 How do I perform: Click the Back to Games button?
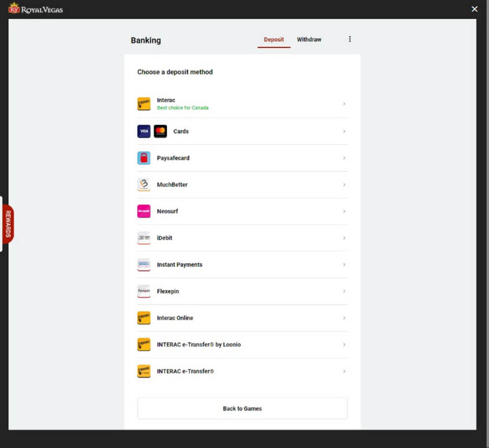point(242,408)
